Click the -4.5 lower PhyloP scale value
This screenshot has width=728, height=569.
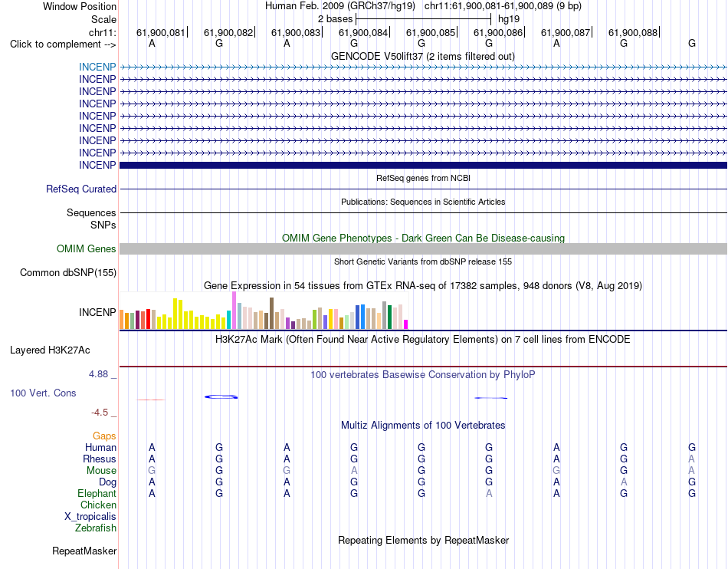tap(100, 413)
